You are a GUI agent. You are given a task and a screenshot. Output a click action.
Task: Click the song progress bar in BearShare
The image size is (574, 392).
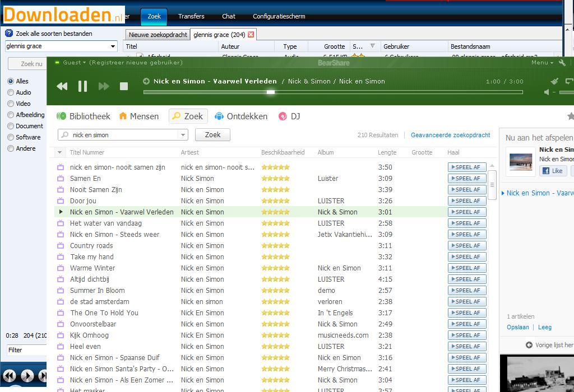(x=333, y=92)
